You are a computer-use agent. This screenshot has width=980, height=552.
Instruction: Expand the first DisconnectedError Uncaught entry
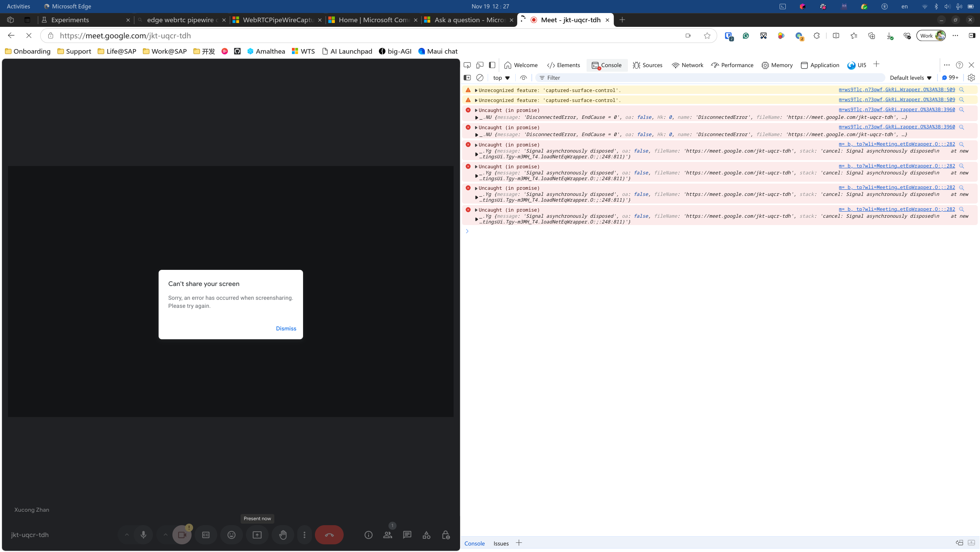[x=476, y=110]
